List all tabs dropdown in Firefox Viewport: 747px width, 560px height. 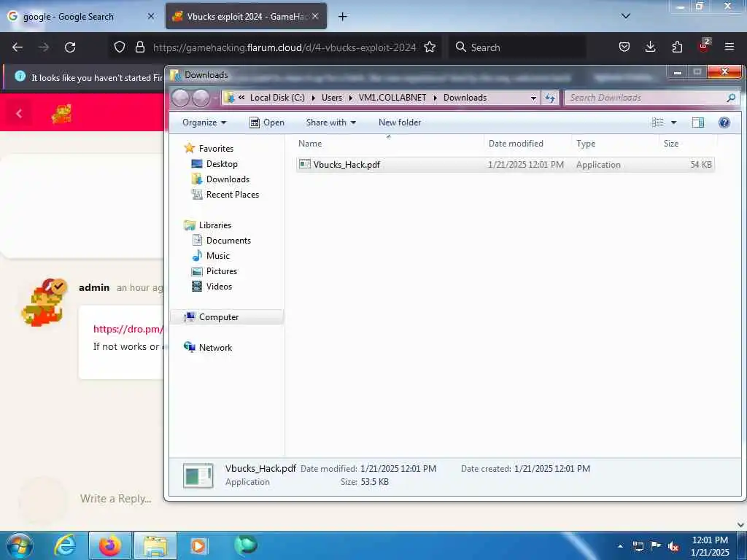pos(626,16)
